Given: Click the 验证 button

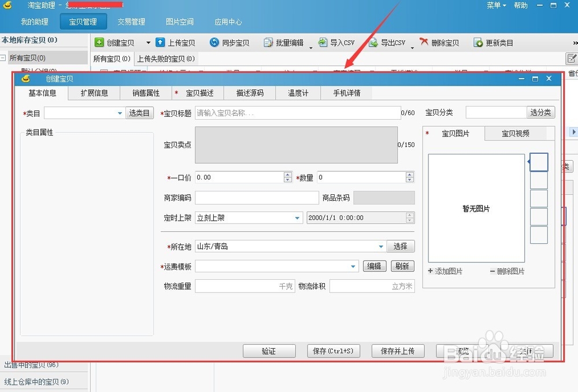Looking at the screenshot, I should (x=269, y=351).
